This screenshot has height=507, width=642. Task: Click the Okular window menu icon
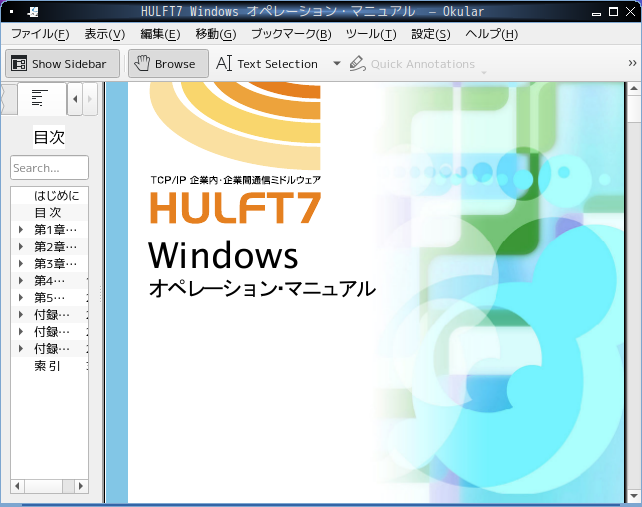tap(33, 12)
